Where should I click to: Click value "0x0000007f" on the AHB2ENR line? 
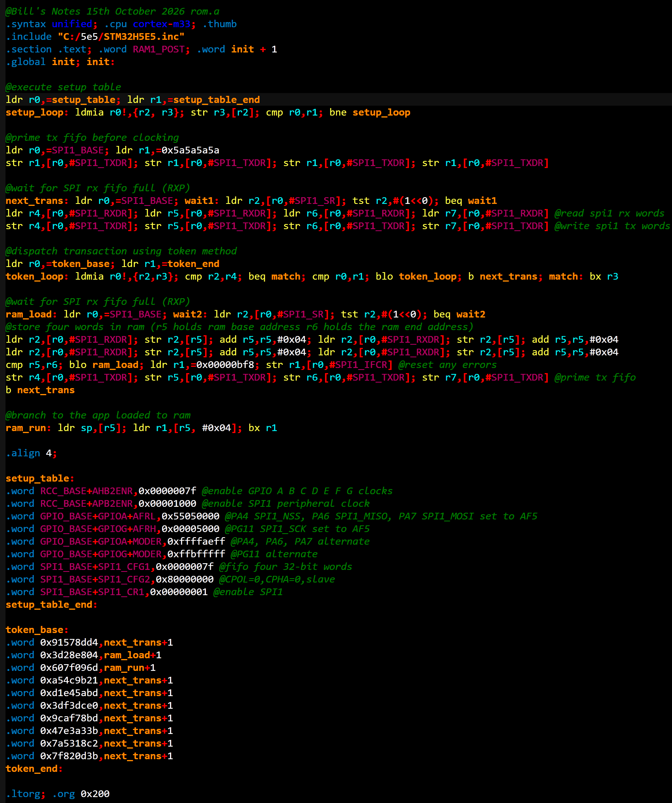coord(167,491)
